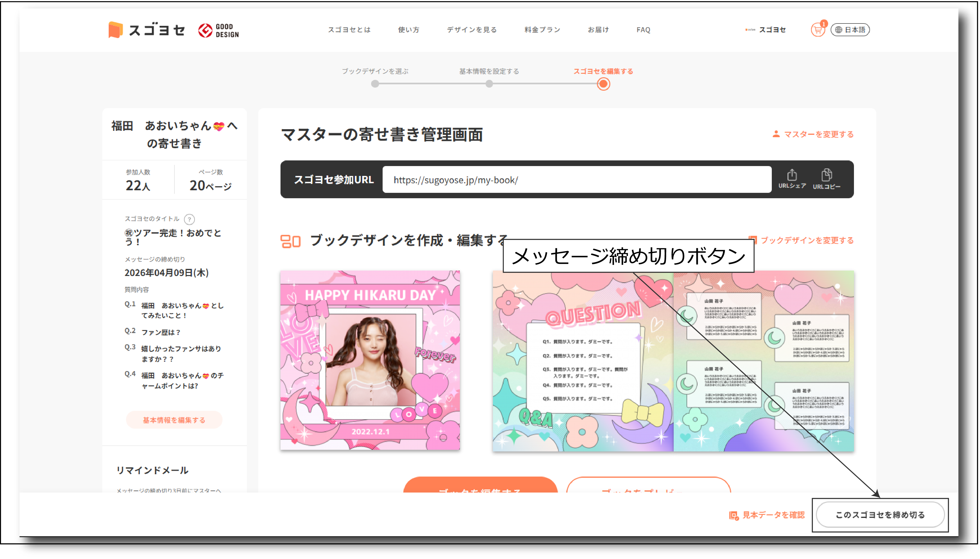Click the help question mark beside スゴヨセのタイトル
Image resolution: width=980 pixels, height=559 pixels.
[x=189, y=219]
